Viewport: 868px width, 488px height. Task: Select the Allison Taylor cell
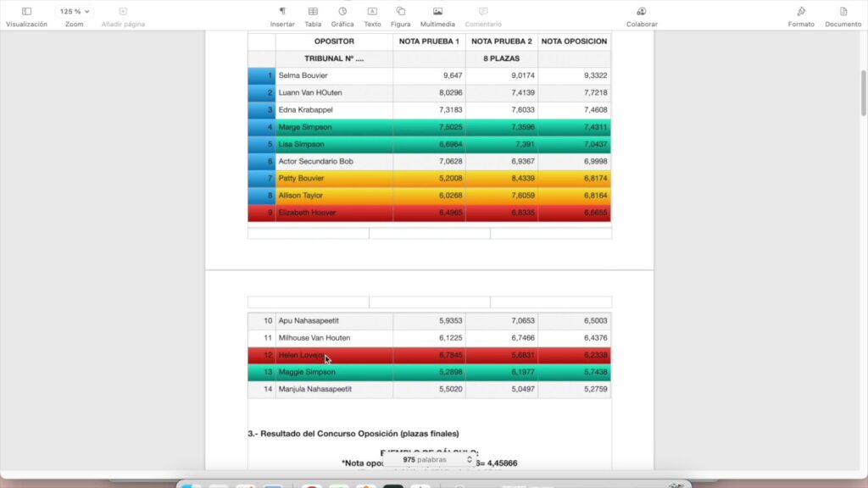point(334,196)
